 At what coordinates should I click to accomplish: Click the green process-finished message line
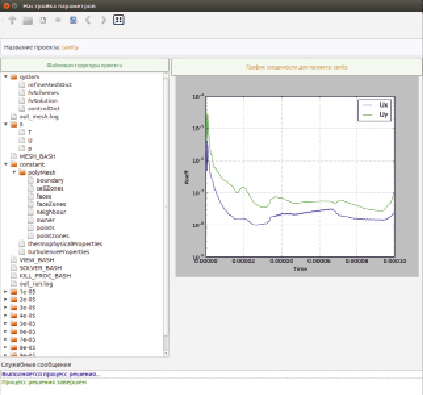[44, 382]
